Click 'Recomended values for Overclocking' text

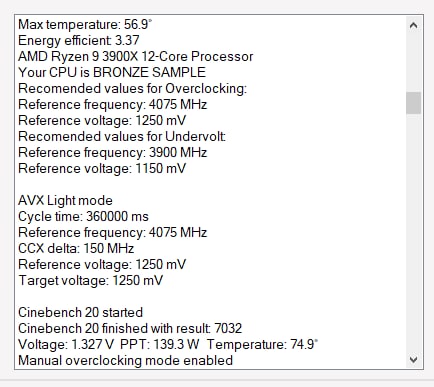(x=132, y=88)
